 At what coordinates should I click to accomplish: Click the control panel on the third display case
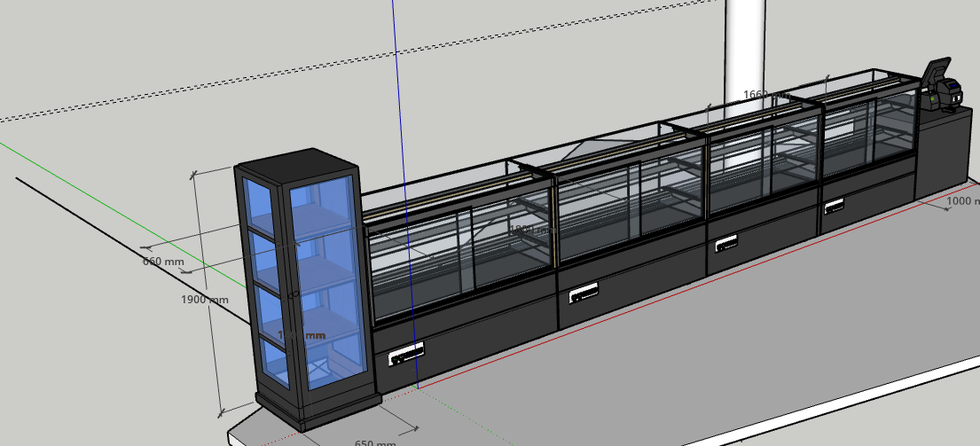[725, 242]
